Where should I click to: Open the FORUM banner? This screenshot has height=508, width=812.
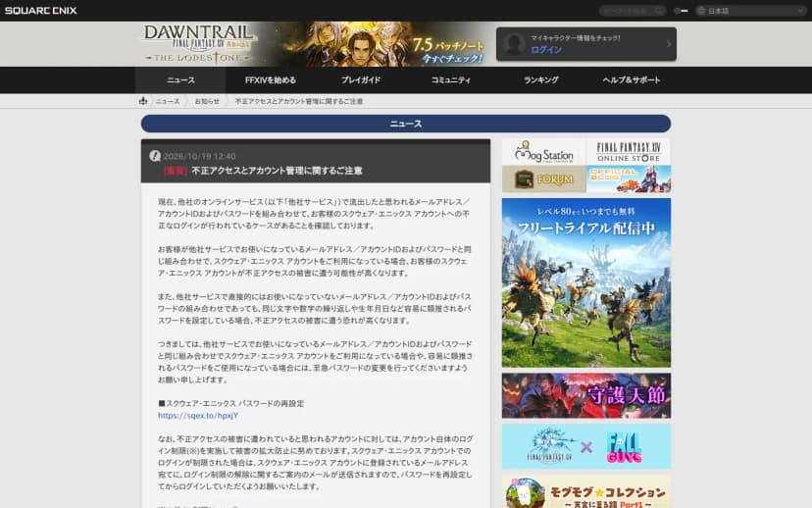543,179
